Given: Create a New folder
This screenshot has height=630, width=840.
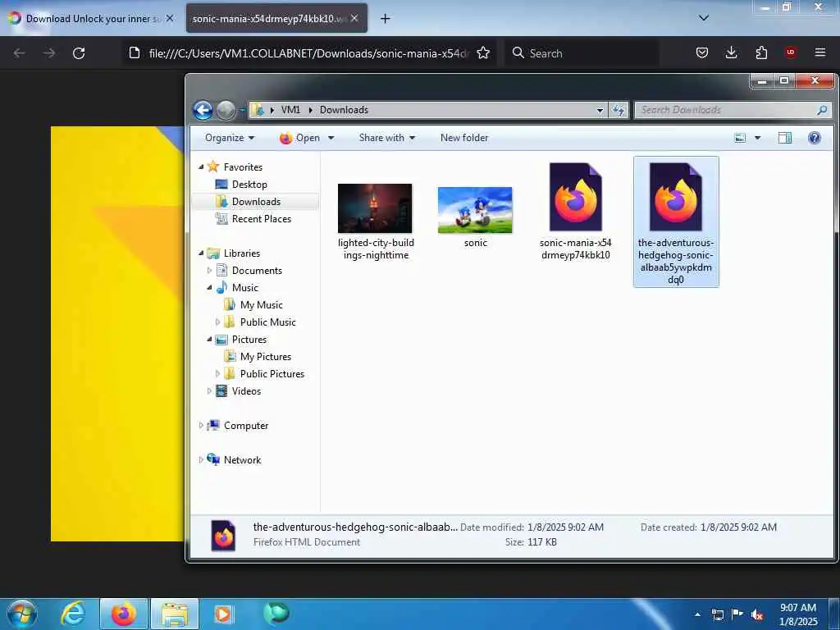Looking at the screenshot, I should [464, 138].
